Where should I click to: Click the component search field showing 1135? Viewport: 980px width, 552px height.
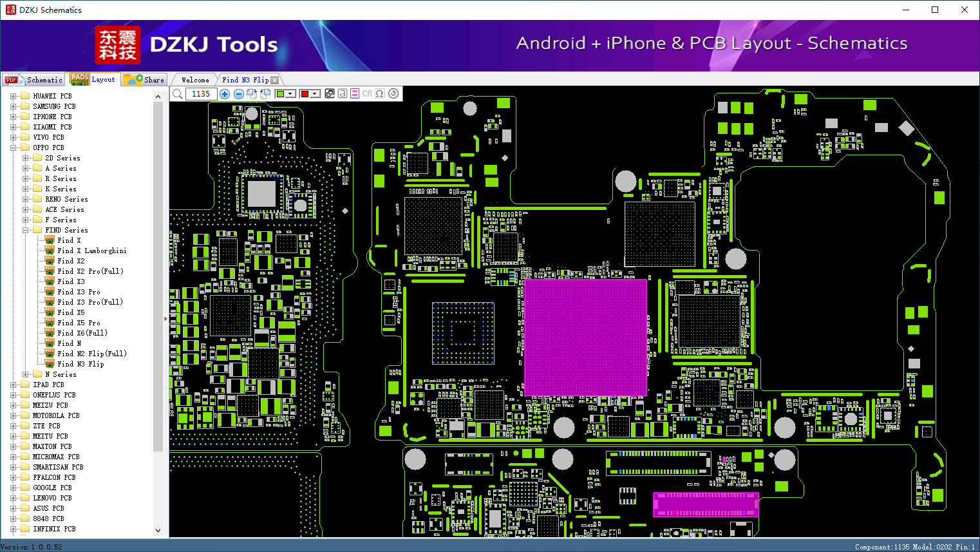click(201, 94)
